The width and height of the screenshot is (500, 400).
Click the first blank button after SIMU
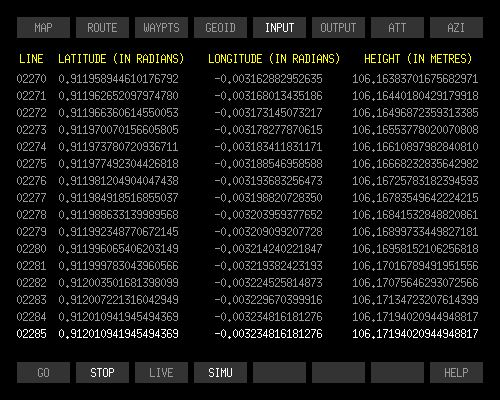[x=279, y=372]
